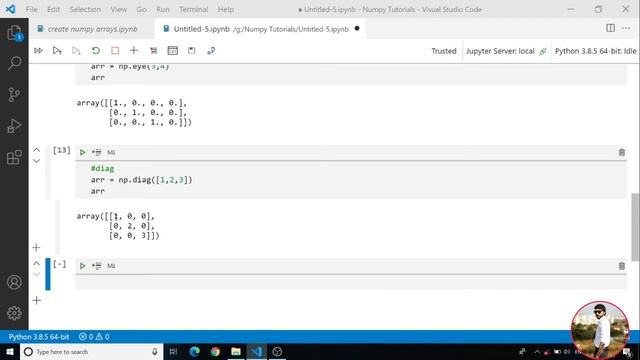Run all cells in the notebook
This screenshot has width=640, height=360.
[38, 51]
